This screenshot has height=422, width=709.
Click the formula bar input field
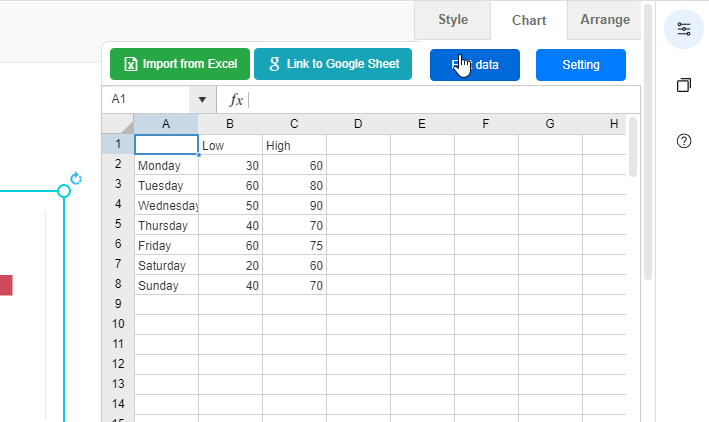440,100
